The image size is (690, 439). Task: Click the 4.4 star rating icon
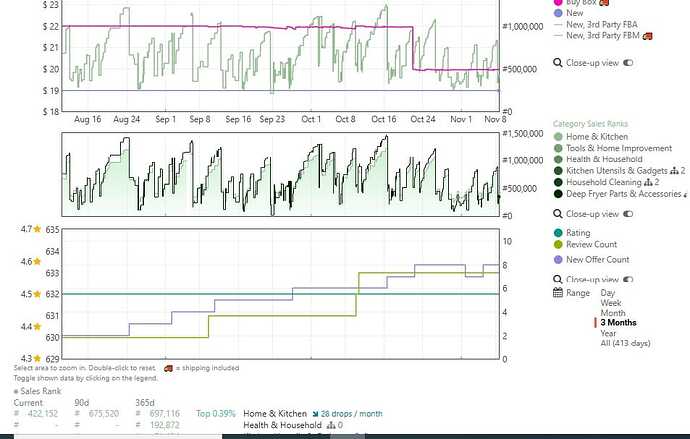pos(37,327)
